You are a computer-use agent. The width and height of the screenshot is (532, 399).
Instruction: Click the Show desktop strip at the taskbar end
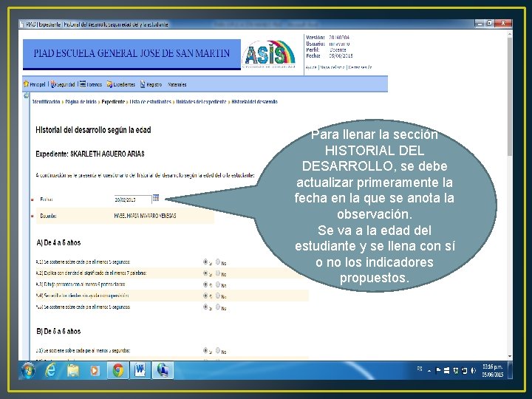point(510,370)
